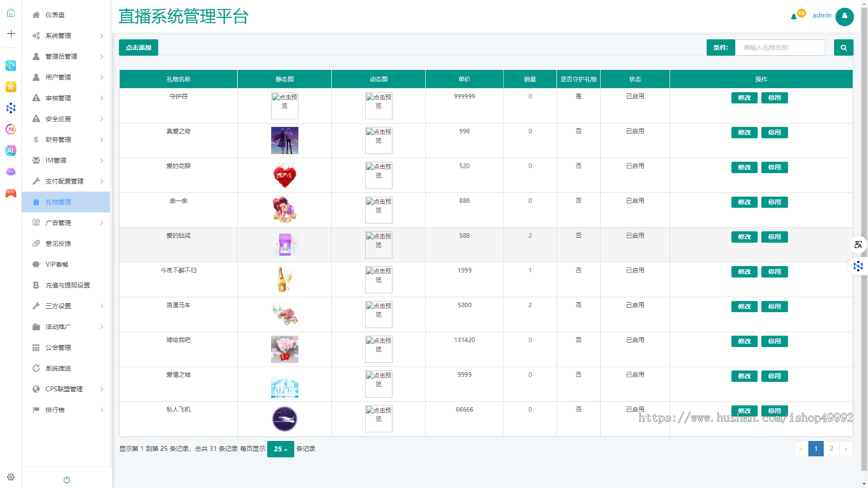
Task: Click the power icon at sidebar bottom
Action: (67, 480)
